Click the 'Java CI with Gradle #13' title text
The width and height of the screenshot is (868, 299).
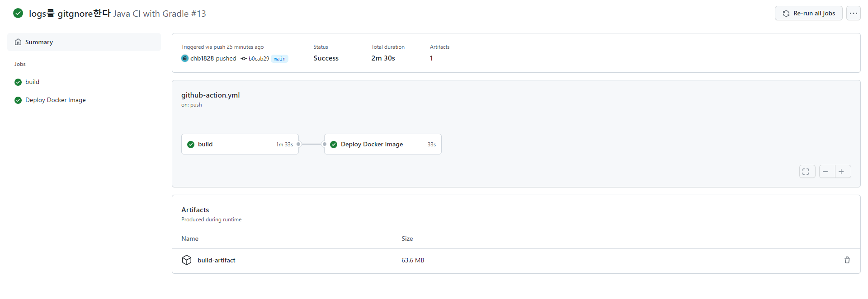[x=160, y=14]
